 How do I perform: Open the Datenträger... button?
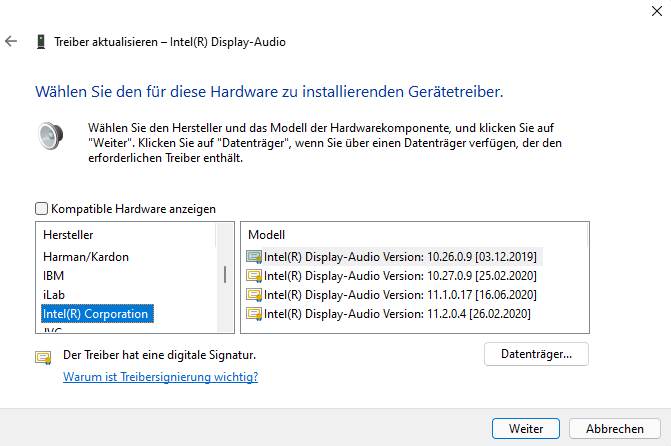(x=536, y=354)
